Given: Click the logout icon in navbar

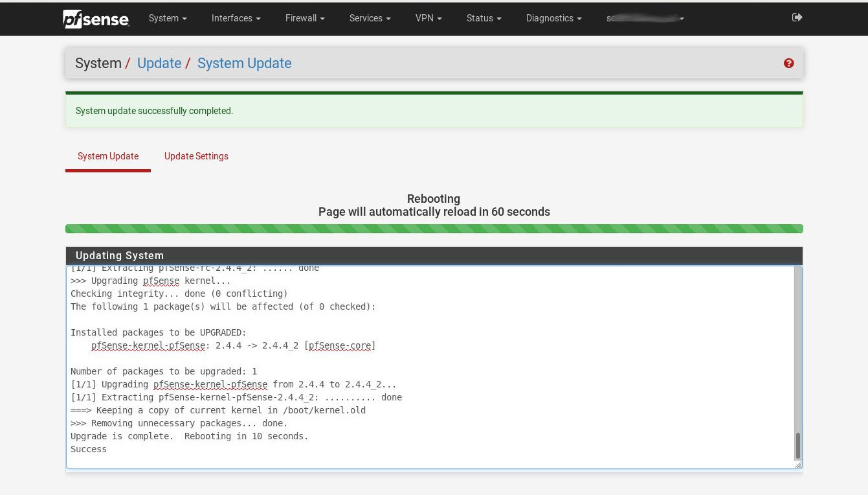Looking at the screenshot, I should pos(797,17).
